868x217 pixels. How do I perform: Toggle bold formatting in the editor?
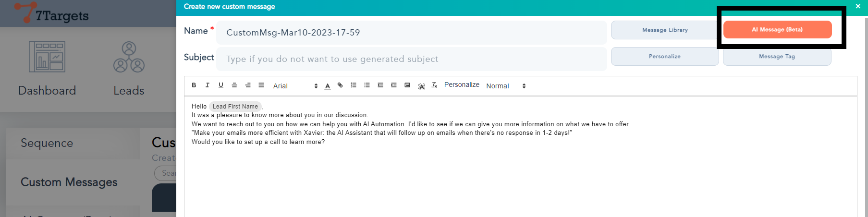click(x=194, y=85)
